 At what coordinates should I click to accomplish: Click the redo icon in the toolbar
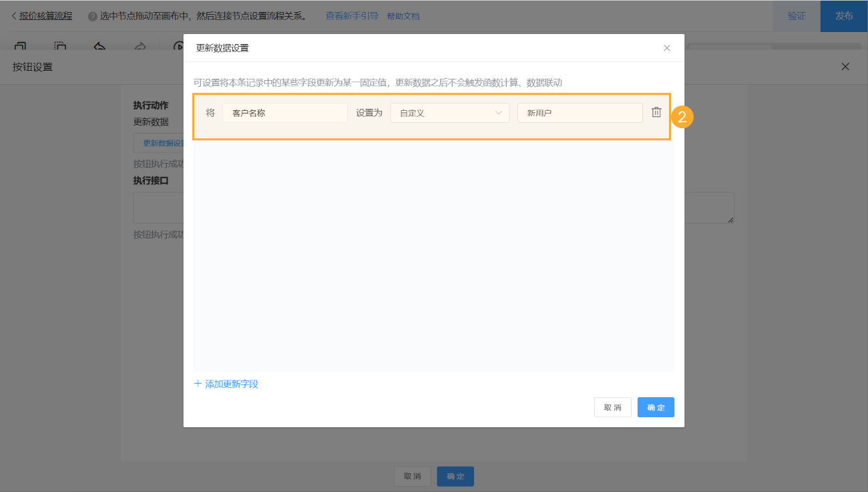139,44
